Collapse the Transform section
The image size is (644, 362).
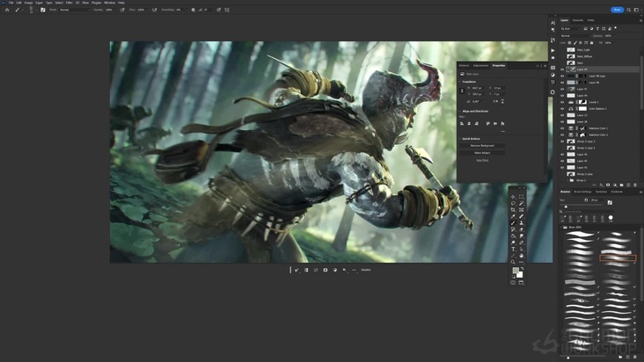459,82
